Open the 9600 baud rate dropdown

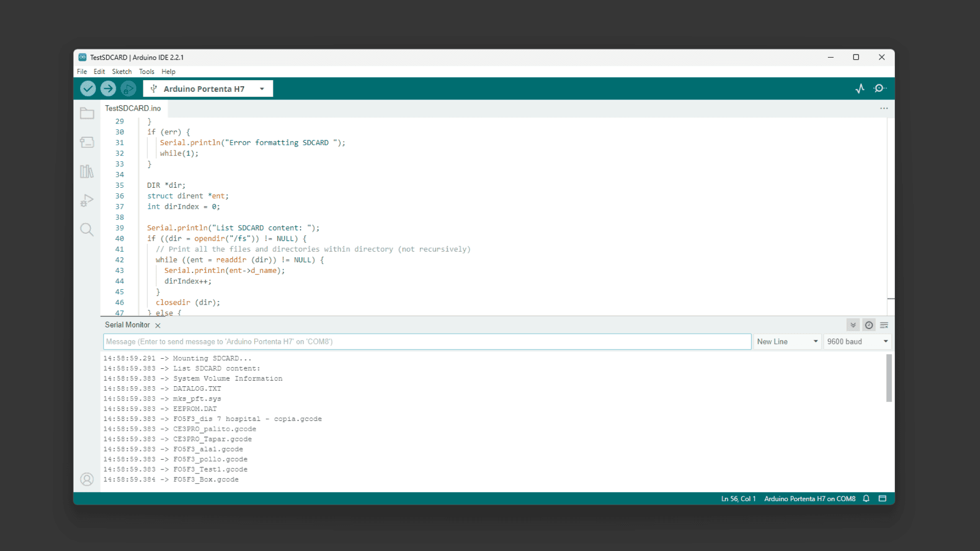(857, 341)
